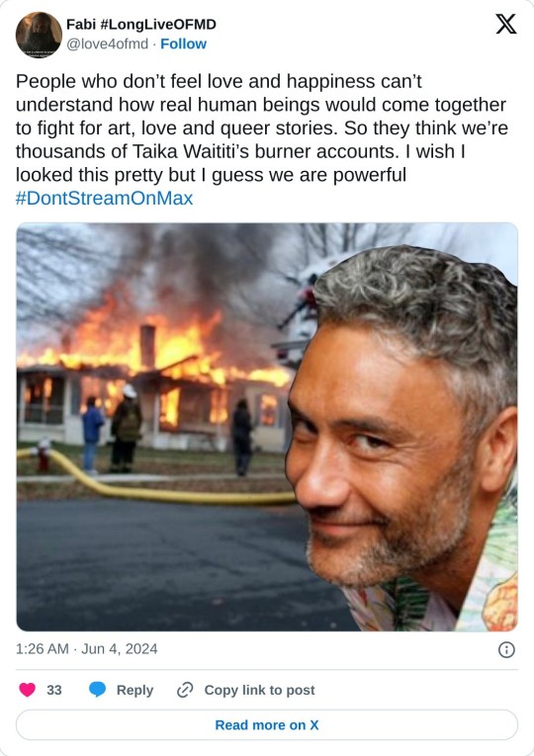This screenshot has width=534, height=756.
Task: Like the post with the heart icon
Action: [x=27, y=690]
